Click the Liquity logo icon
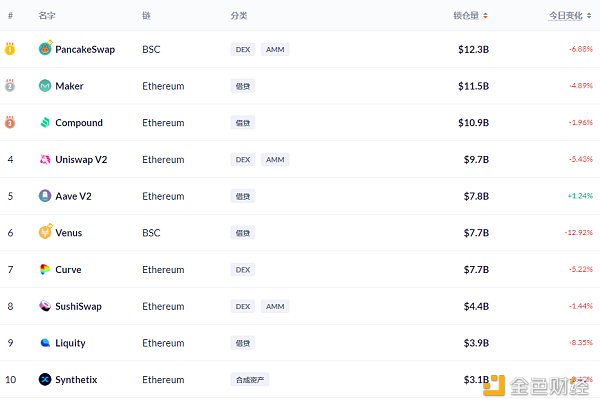The height and width of the screenshot is (407, 600). 45,343
